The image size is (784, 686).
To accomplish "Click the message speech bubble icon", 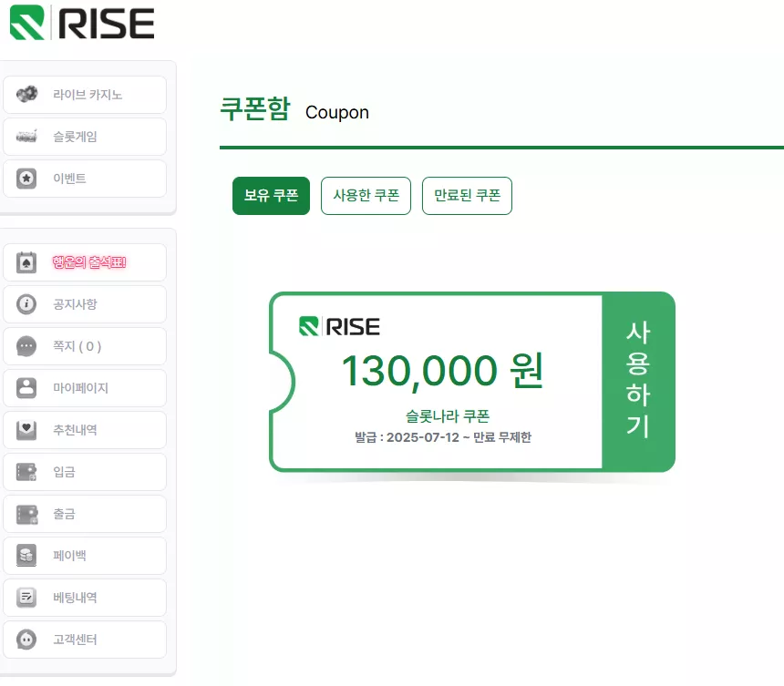I will (26, 346).
